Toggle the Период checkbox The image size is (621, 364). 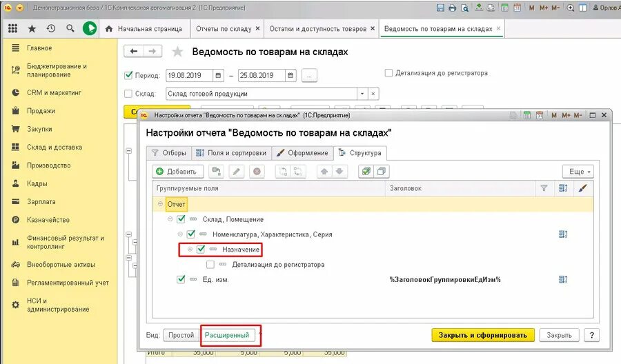tap(128, 75)
